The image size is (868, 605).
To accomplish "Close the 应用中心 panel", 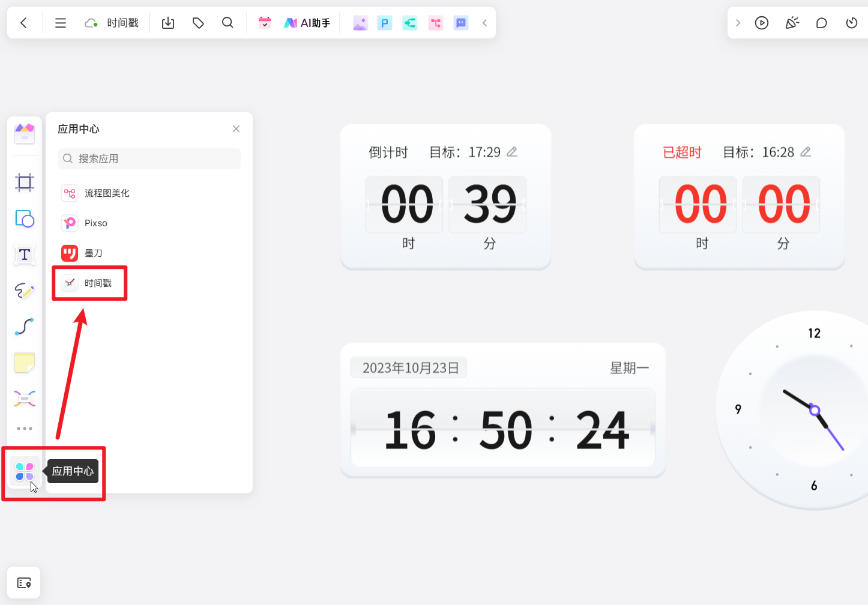I will coord(236,129).
